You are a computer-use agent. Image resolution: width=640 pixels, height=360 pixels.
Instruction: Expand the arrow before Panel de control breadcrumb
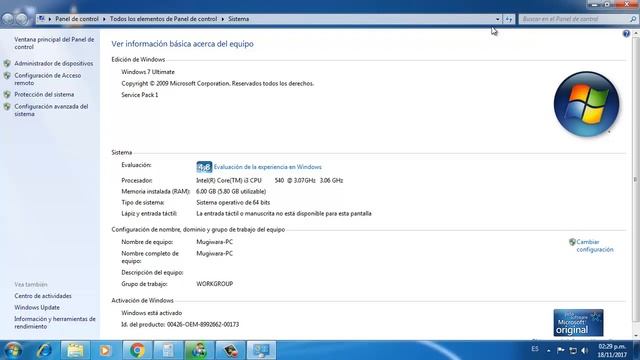pyautogui.click(x=50, y=19)
